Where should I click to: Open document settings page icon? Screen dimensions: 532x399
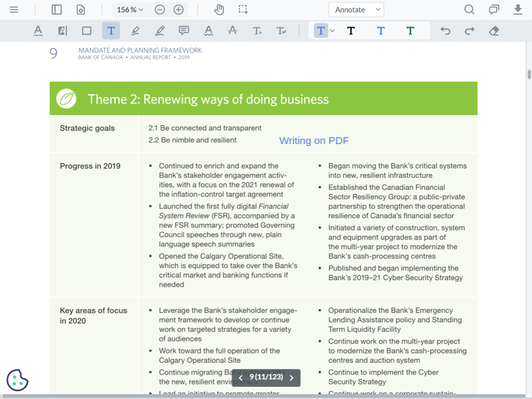[x=81, y=10]
